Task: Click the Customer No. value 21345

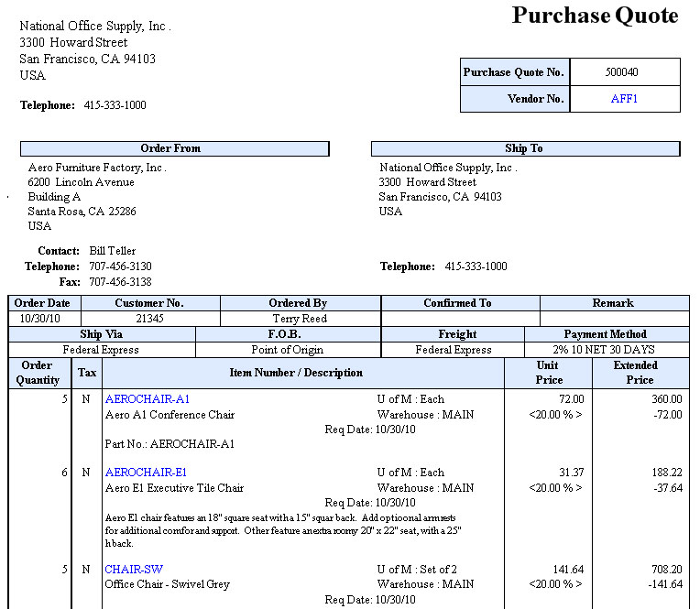Action: [149, 319]
